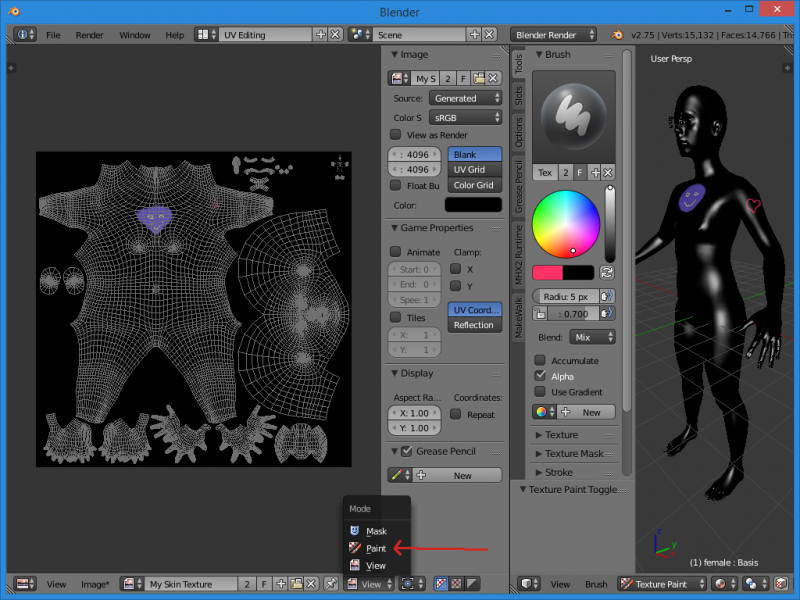This screenshot has width=800, height=600.
Task: Open the Source dropdown set to Generated
Action: (x=466, y=98)
